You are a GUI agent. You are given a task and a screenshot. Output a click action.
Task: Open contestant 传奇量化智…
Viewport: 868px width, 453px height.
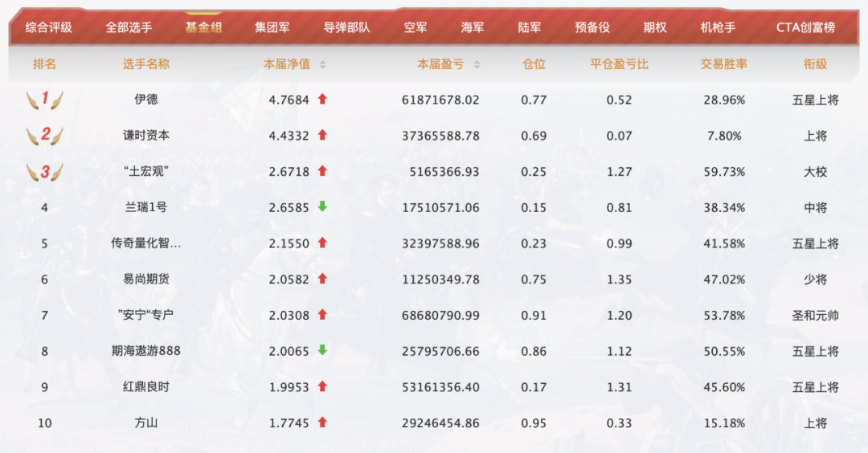[x=146, y=243]
